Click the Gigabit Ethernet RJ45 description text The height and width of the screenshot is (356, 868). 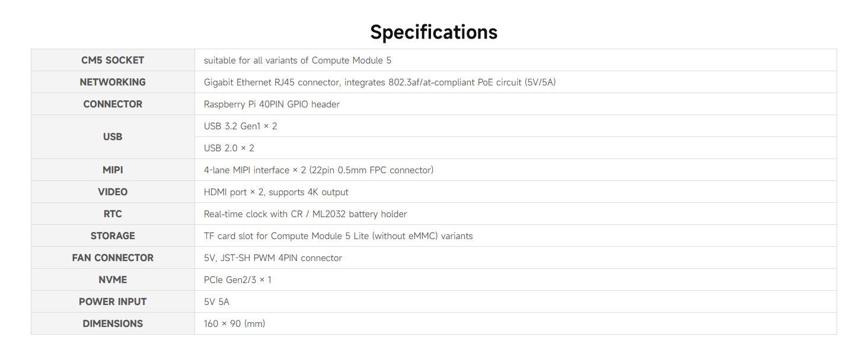pos(379,82)
